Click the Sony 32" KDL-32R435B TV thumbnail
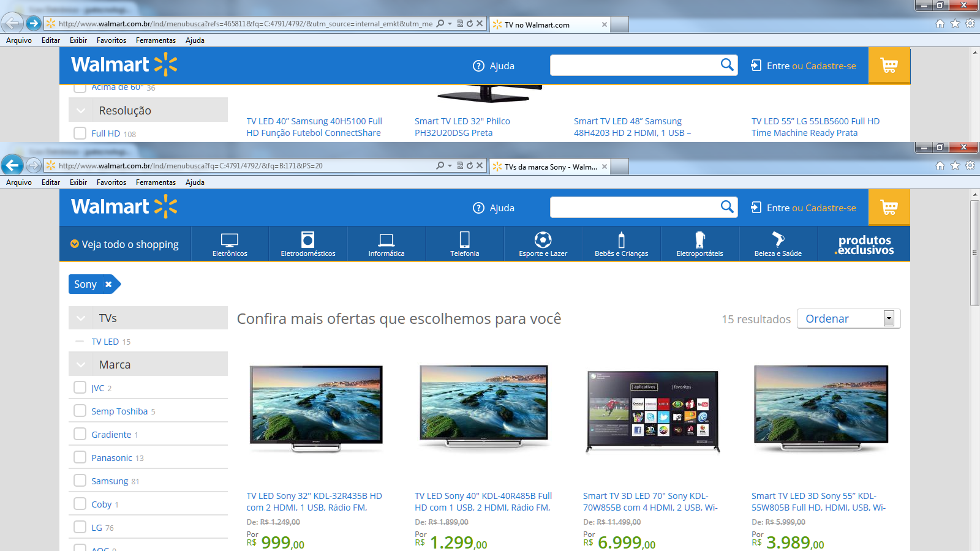 (x=316, y=408)
